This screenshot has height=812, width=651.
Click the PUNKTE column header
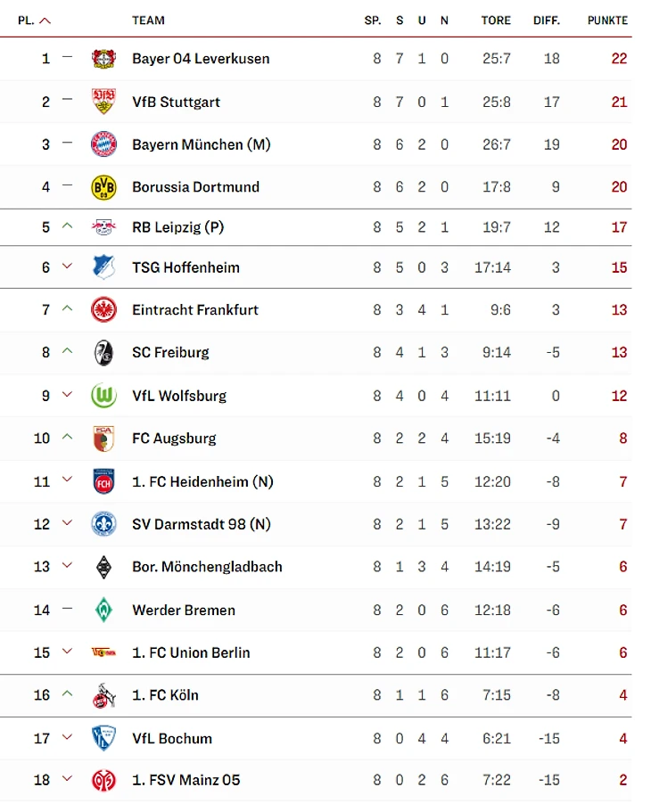607,21
